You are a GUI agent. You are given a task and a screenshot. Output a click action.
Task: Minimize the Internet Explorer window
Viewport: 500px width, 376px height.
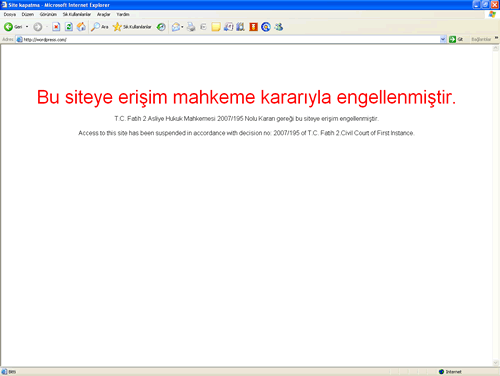pos(476,5)
